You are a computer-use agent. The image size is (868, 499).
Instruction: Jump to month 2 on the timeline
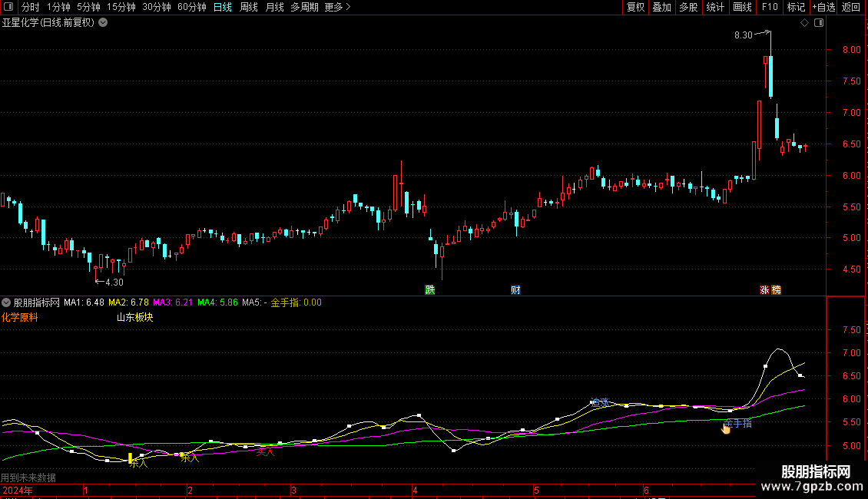coord(190,491)
